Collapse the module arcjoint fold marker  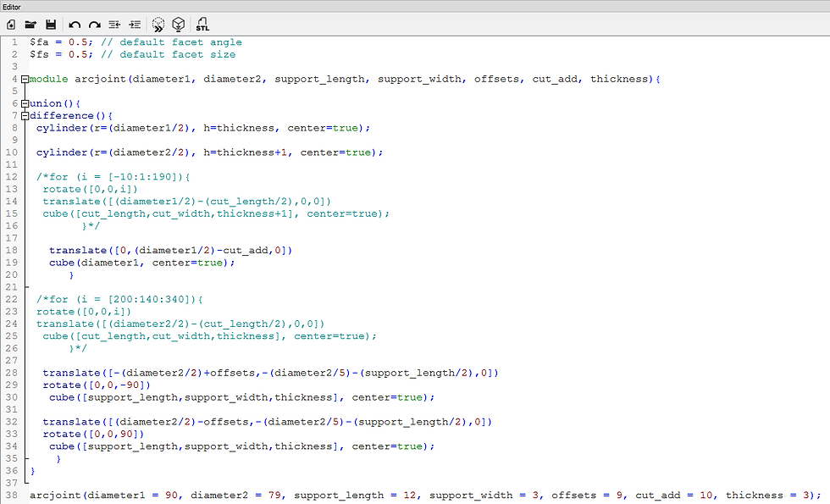coord(25,80)
